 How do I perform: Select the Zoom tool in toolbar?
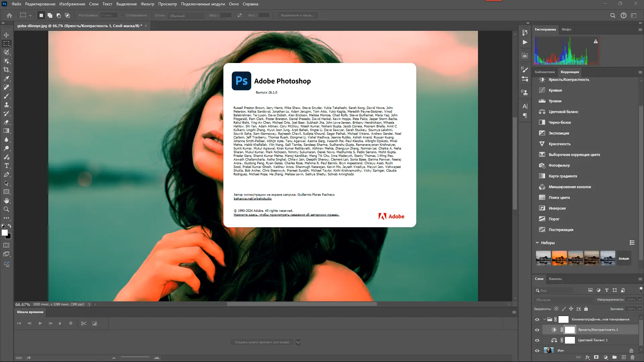click(6, 209)
